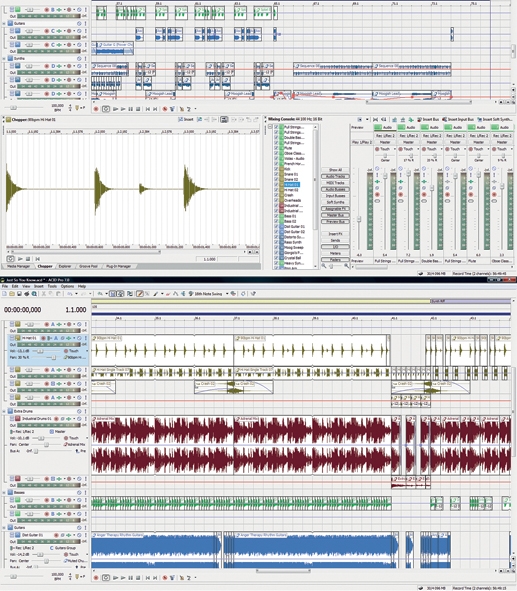Image resolution: width=517 pixels, height=591 pixels.
Task: Go to end in upper window transport bar
Action: [x=155, y=109]
